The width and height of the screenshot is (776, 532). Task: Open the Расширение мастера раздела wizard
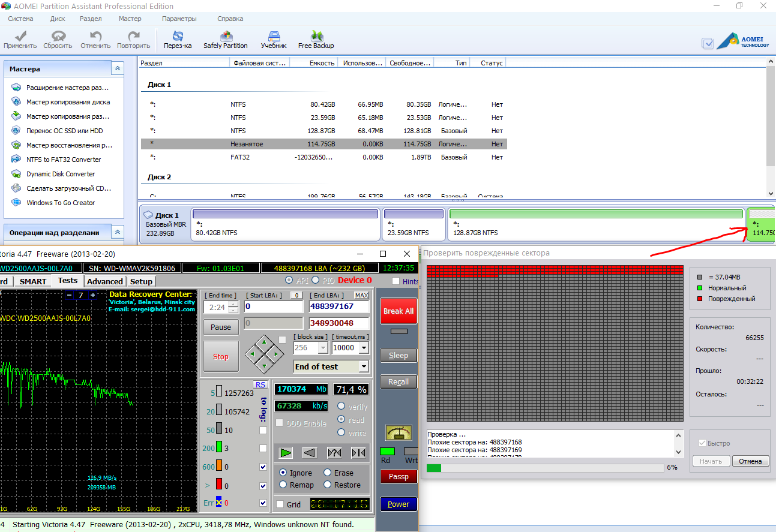60,88
